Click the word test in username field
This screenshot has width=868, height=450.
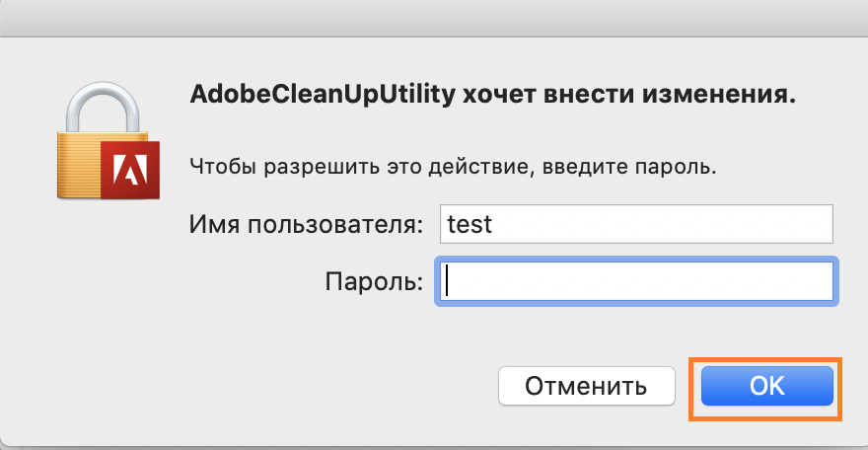(x=470, y=224)
